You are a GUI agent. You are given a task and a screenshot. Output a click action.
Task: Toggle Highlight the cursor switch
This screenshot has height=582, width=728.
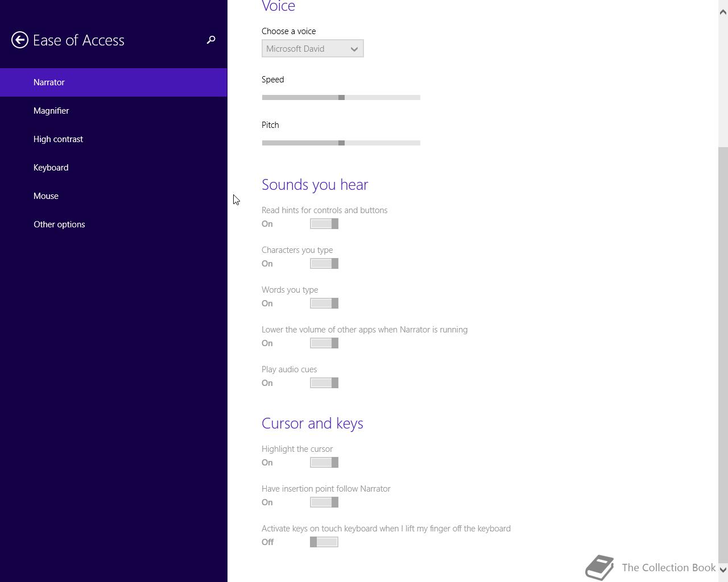tap(324, 463)
